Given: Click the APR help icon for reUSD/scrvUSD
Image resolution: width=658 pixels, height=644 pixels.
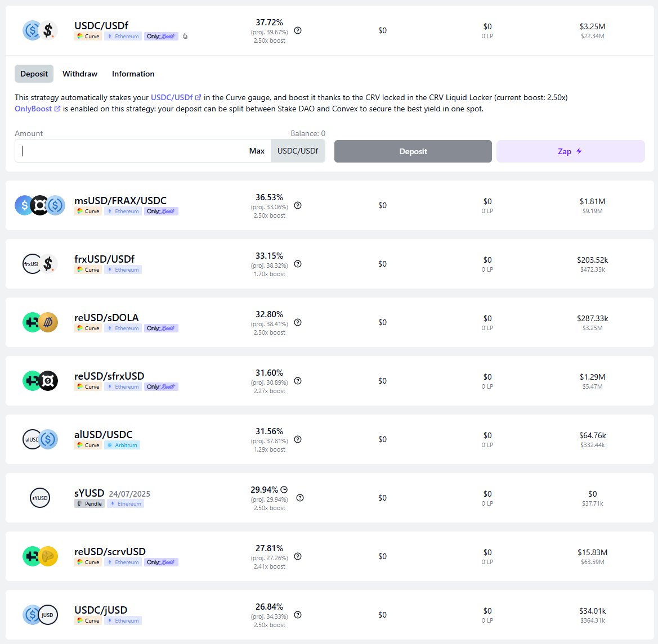Looking at the screenshot, I should pyautogui.click(x=298, y=556).
